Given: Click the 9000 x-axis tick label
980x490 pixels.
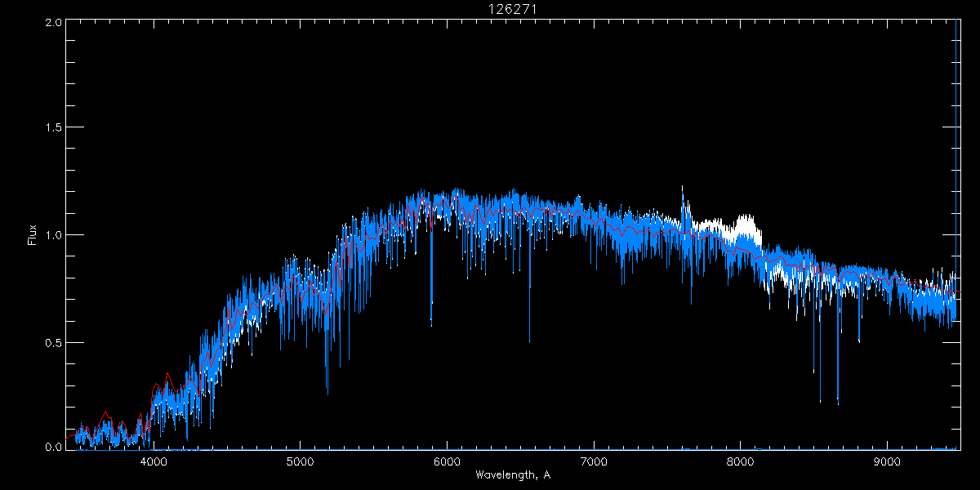Looking at the screenshot, I should pos(888,461).
